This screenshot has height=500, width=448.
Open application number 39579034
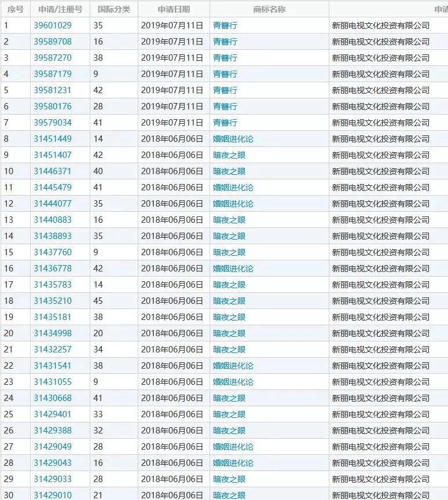(x=53, y=123)
